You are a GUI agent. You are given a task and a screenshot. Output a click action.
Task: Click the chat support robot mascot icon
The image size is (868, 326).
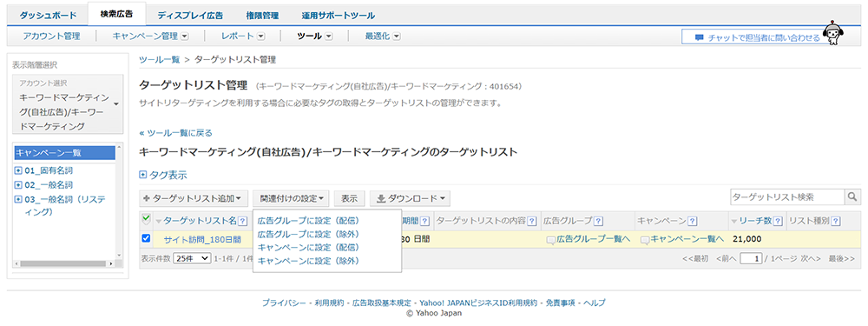[x=832, y=33]
